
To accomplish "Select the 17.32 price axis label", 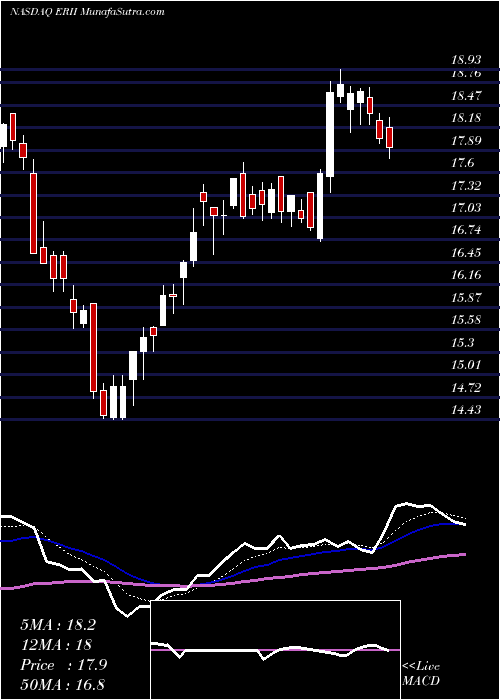I will [x=466, y=186].
